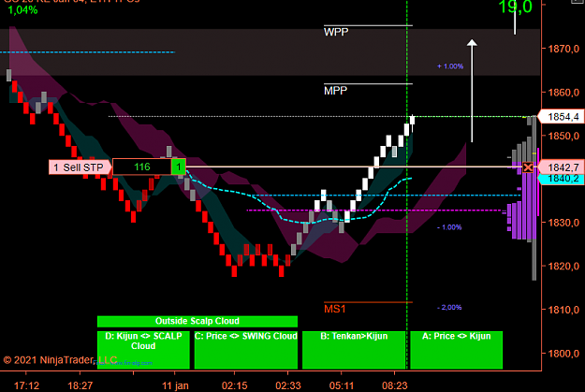Click the - 2,00% level label
Viewport: 585px width, 392px height.
[x=449, y=308]
